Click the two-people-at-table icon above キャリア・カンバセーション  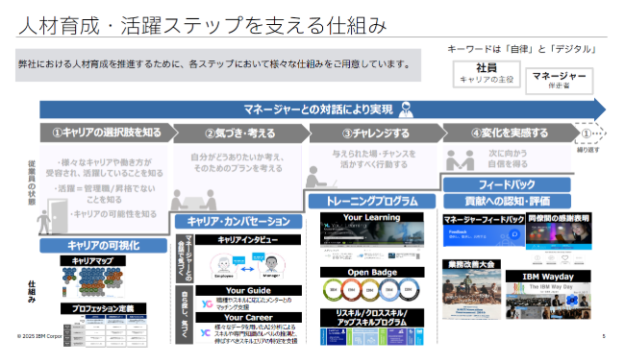(x=193, y=200)
